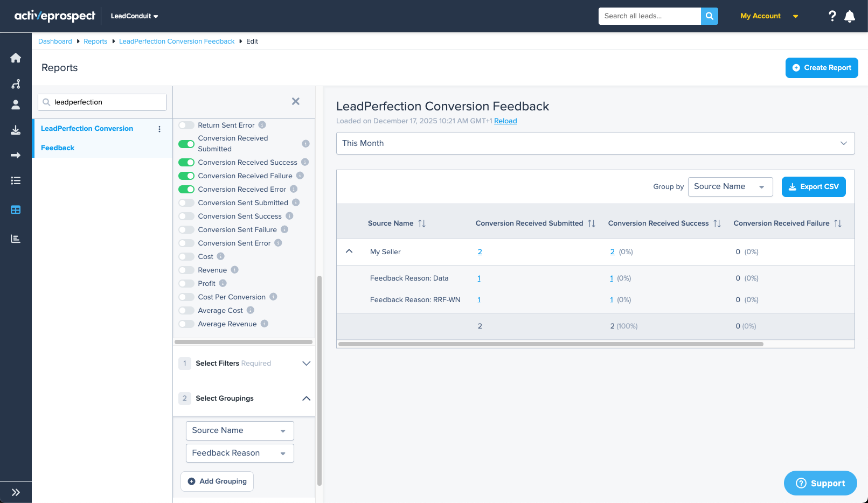Viewport: 868px width, 503px height.
Task: Close the report edit panel
Action: [296, 101]
